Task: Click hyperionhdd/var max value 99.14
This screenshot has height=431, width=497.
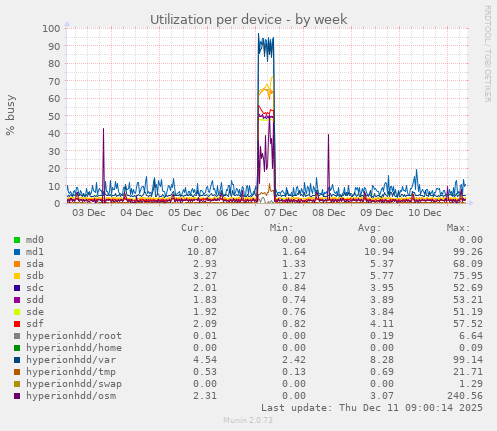Action: (468, 360)
